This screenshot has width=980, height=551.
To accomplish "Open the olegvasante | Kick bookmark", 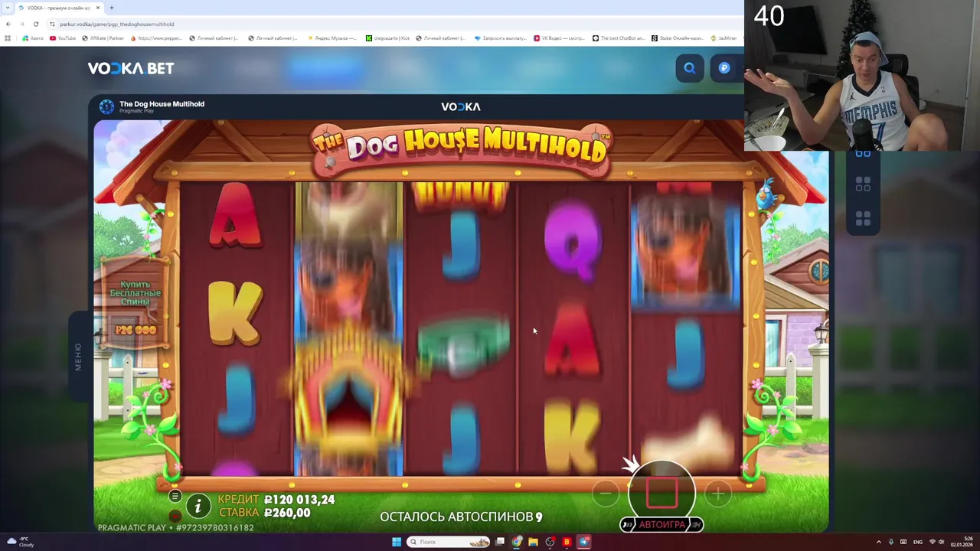I will tap(388, 38).
